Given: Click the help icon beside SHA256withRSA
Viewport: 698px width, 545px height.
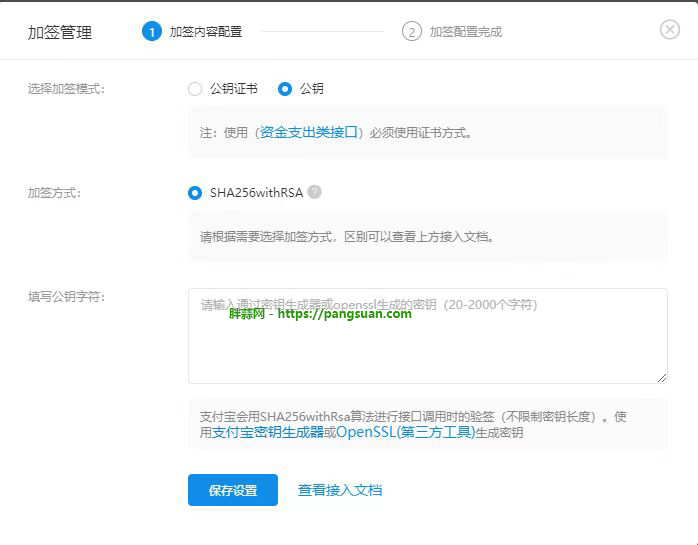Looking at the screenshot, I should [x=315, y=192].
